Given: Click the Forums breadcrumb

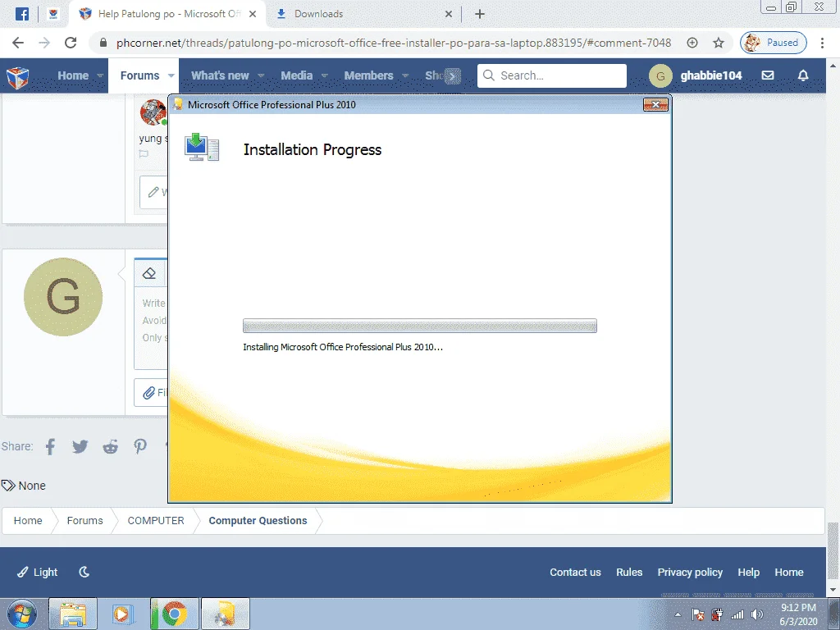Looking at the screenshot, I should tap(84, 521).
